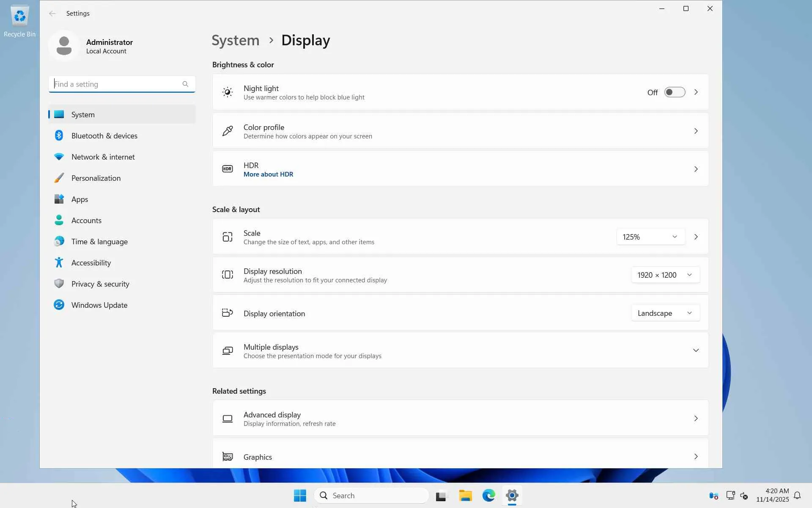Open the Display orientation dropdown

pyautogui.click(x=665, y=313)
